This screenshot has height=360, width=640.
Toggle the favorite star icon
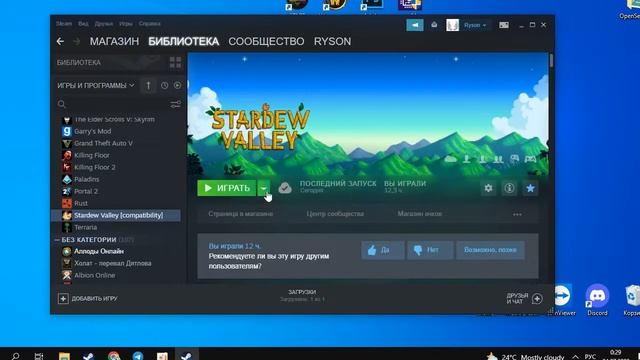530,188
